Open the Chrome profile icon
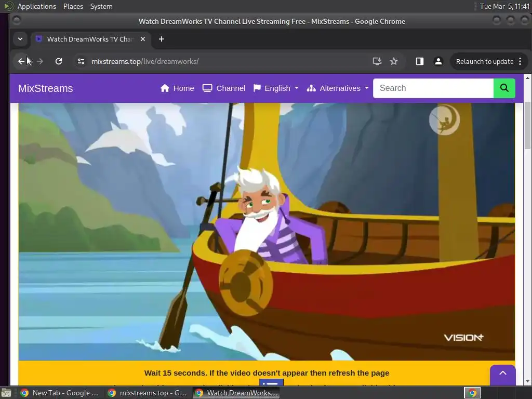 [x=438, y=61]
